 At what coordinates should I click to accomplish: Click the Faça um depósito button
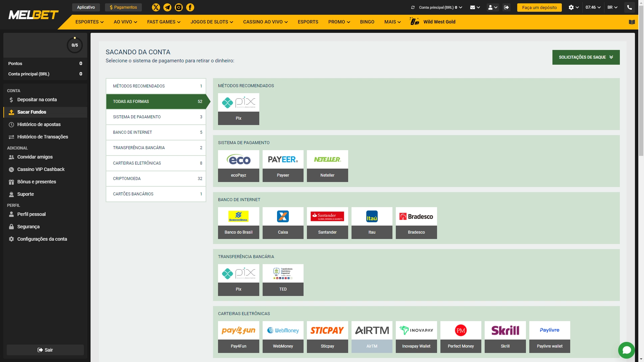point(539,7)
